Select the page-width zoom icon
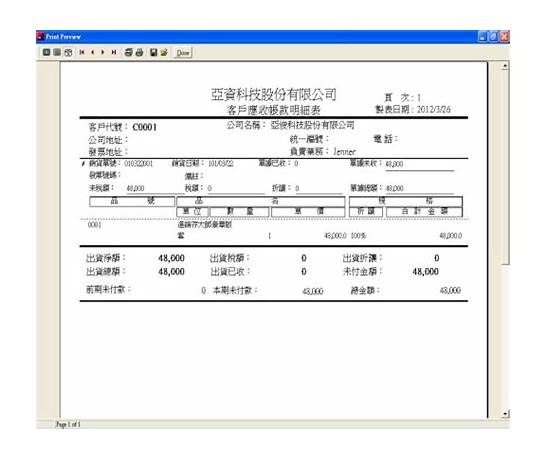The image size is (546, 459). [x=68, y=52]
